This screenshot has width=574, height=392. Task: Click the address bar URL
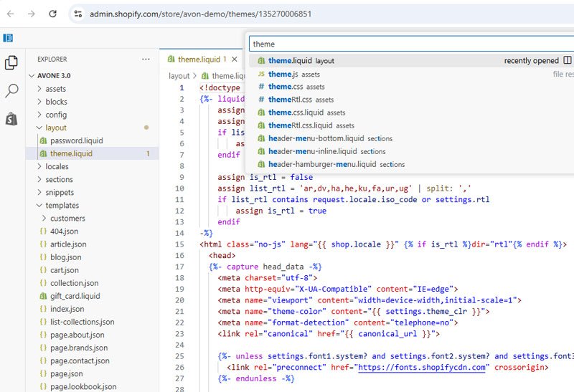pyautogui.click(x=201, y=14)
